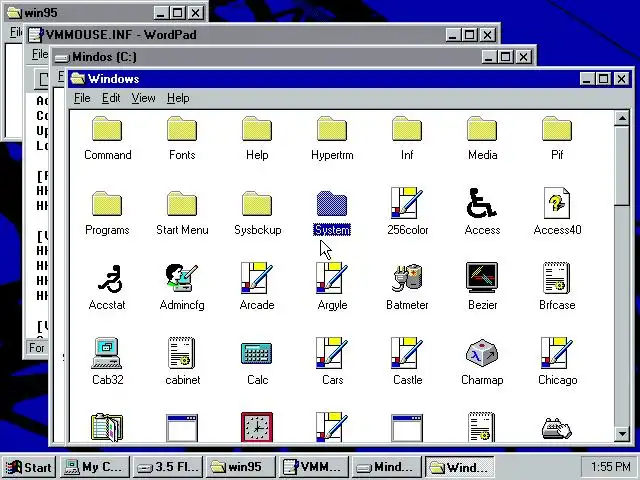This screenshot has height=480, width=640.
Task: Select the telephone dialer icon in bottom row
Action: (557, 429)
